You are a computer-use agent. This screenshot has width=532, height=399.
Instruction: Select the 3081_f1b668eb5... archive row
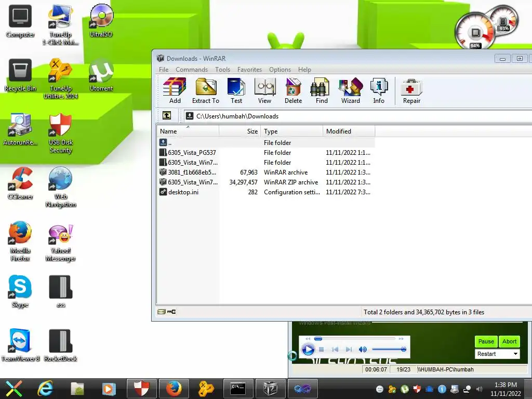pyautogui.click(x=267, y=172)
